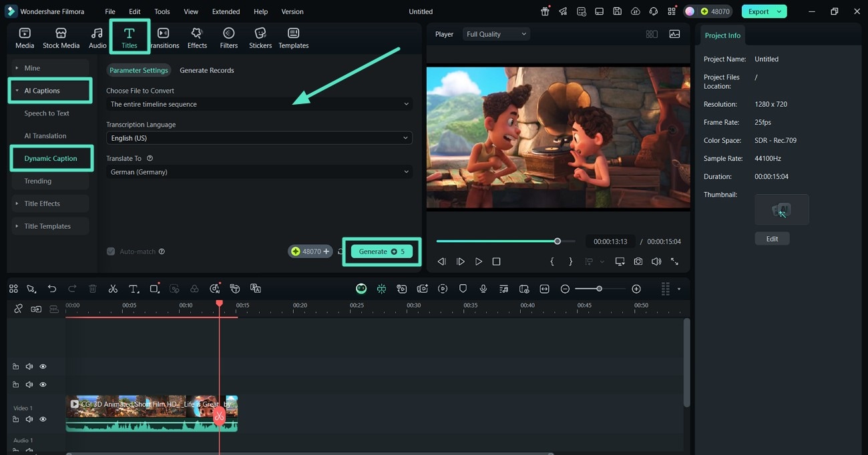Open the Filters tab

(229, 38)
